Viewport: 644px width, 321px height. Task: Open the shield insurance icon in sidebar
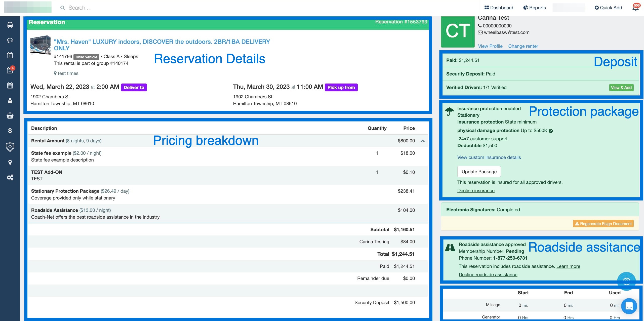pos(10,147)
